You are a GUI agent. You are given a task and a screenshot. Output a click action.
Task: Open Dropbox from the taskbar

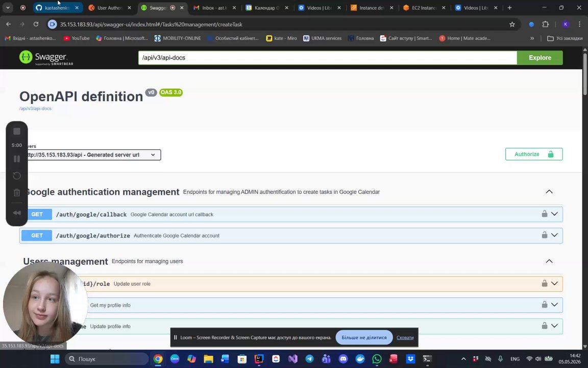(x=410, y=359)
